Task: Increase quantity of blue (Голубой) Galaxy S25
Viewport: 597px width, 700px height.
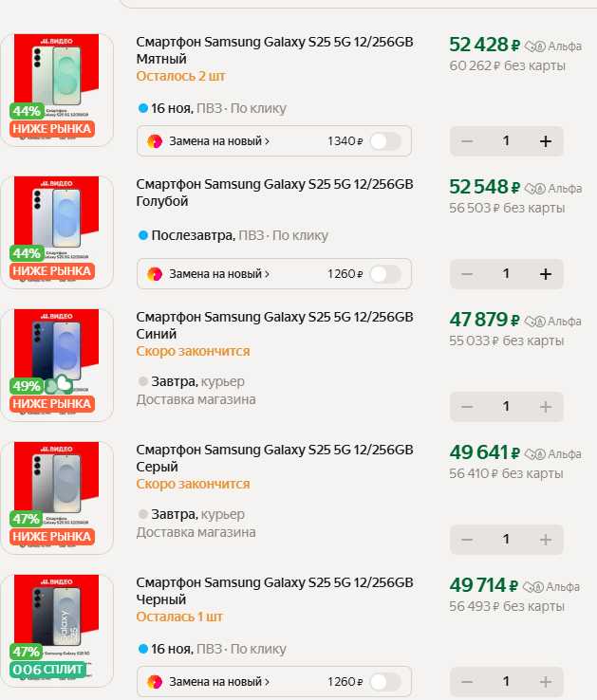Action: tap(545, 274)
